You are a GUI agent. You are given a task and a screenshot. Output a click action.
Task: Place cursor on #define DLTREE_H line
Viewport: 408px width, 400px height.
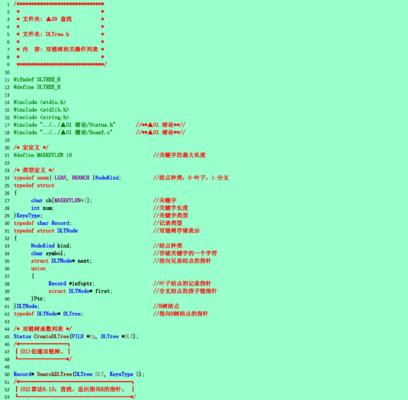(37, 87)
